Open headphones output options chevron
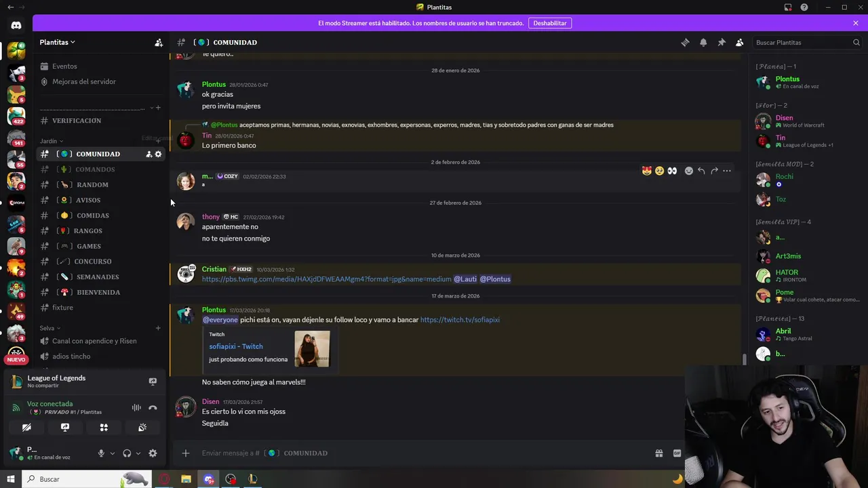The height and width of the screenshot is (488, 868). (138, 453)
